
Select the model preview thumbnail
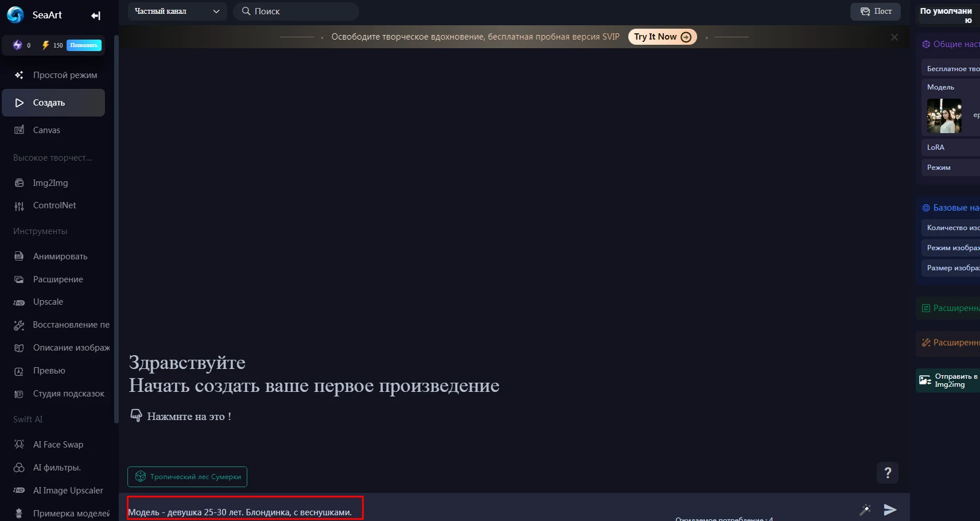point(944,116)
